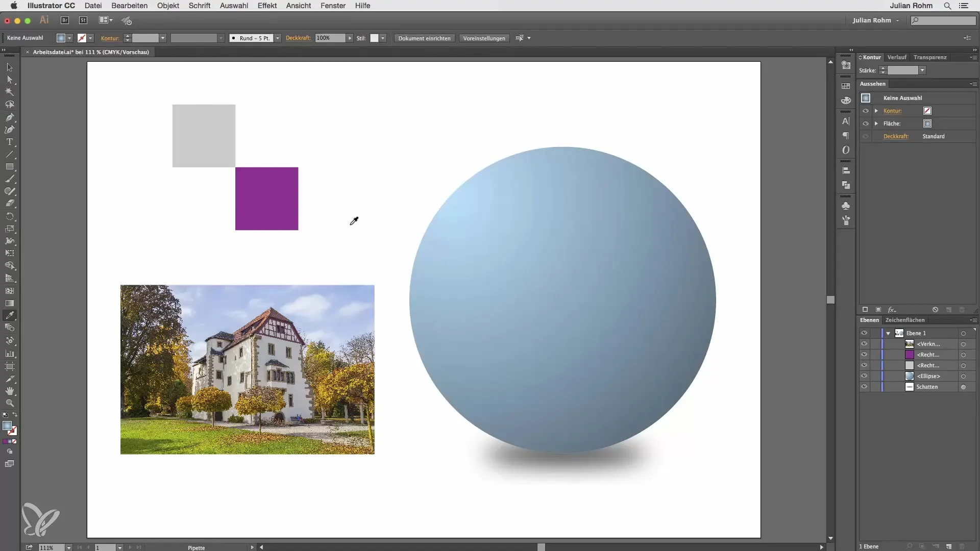
Task: Click the Kontur swatch in Aussehen panel
Action: click(927, 111)
